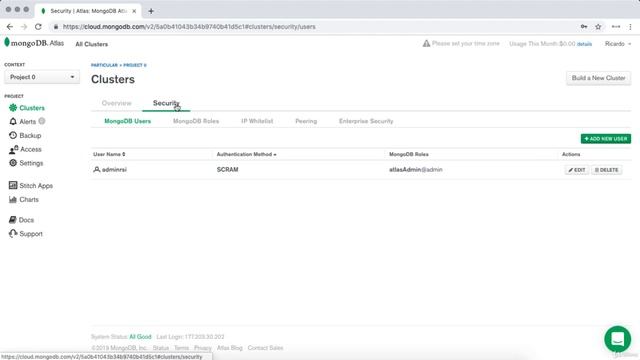Switch to IP Whitelist subtab
This screenshot has height=360, width=640.
pos(257,121)
